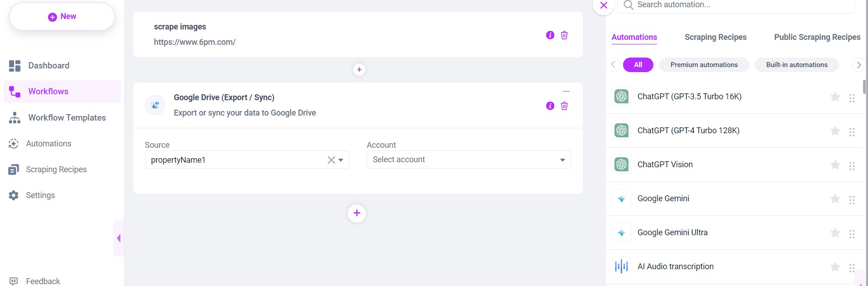The height and width of the screenshot is (286, 868).
Task: Favorite ChatGPT (GPT-3.5 Turbo 16K) star
Action: [835, 97]
